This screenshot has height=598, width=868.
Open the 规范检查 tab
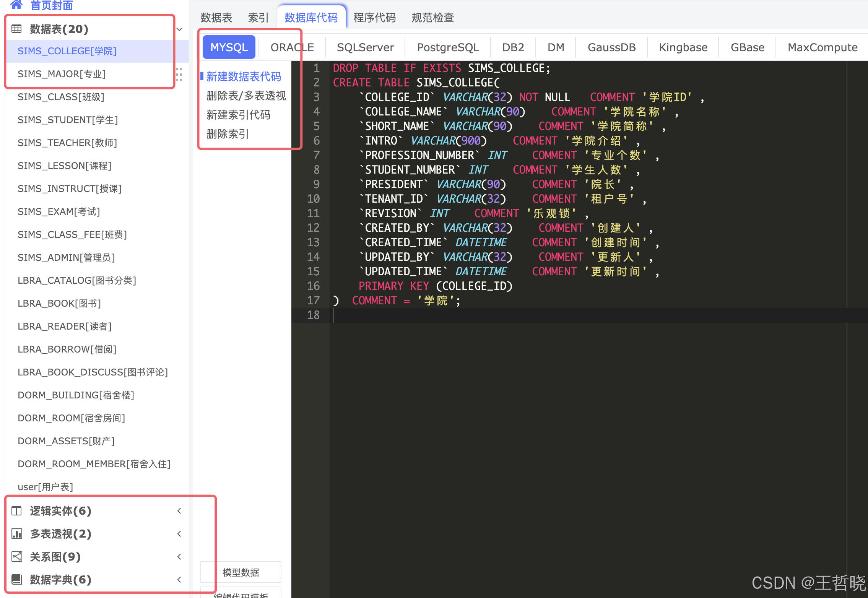(x=432, y=18)
